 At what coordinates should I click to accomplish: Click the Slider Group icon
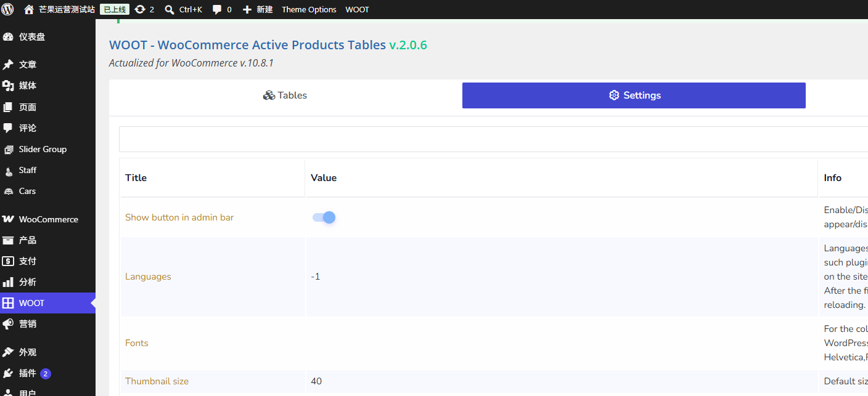click(8, 149)
